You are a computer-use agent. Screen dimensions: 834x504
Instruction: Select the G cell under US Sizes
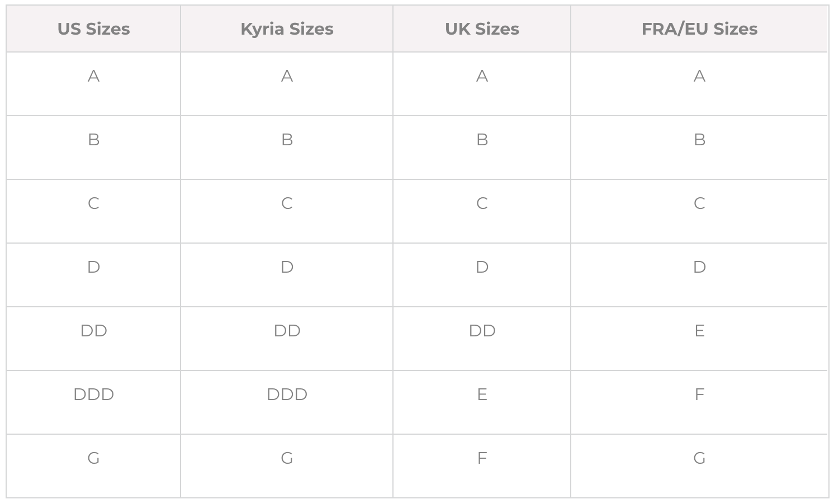pos(93,466)
